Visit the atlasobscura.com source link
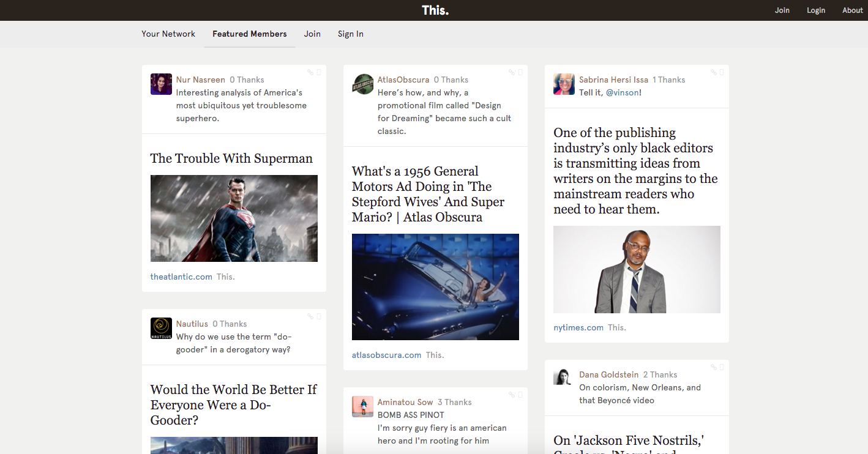 (x=386, y=355)
